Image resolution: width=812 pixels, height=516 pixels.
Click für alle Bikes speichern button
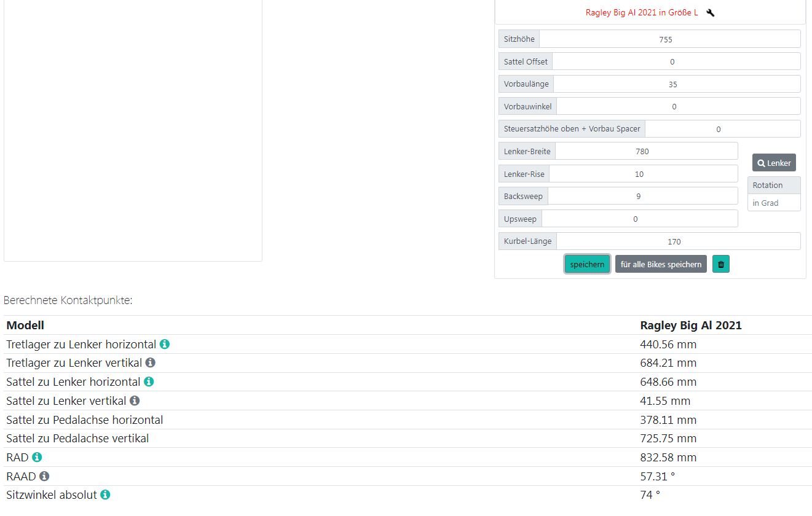661,264
